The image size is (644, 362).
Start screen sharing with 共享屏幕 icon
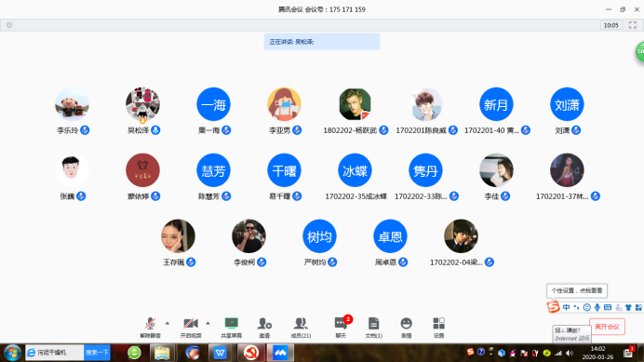[x=231, y=328]
